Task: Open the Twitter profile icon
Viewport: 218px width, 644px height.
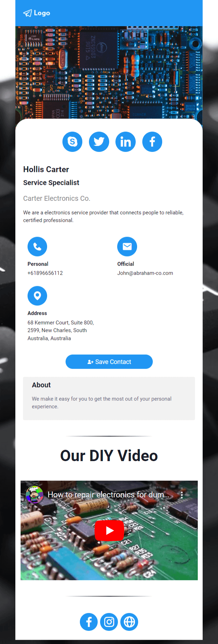Action: (99, 142)
